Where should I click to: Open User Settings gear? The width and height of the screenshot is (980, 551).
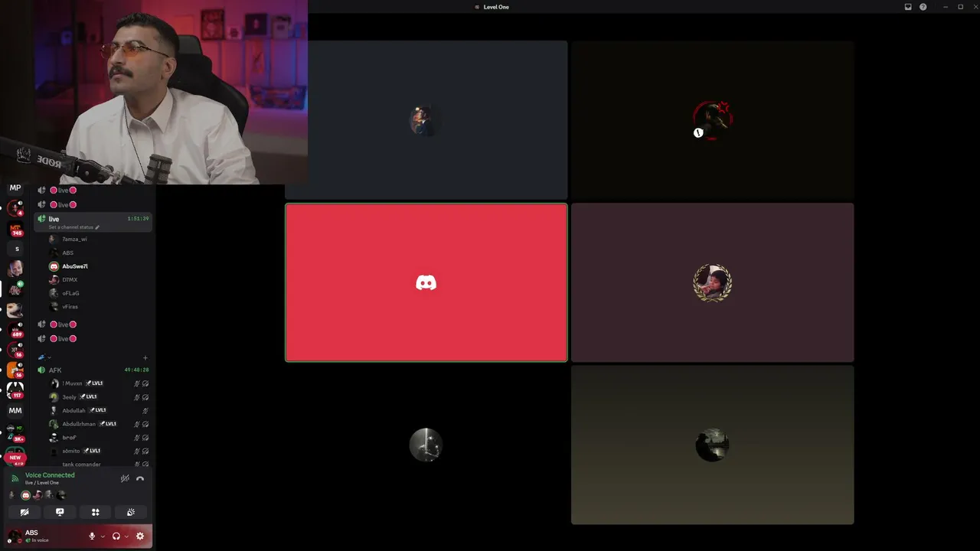(x=140, y=536)
